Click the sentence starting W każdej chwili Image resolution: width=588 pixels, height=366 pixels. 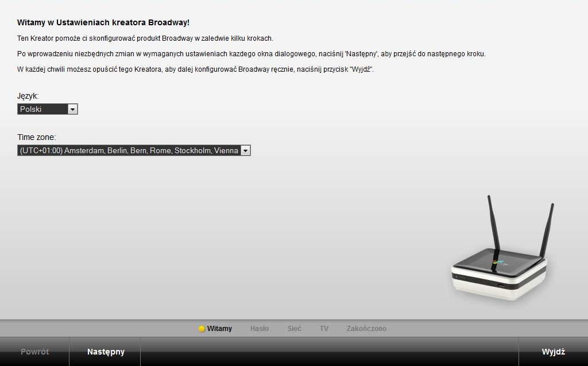(195, 69)
